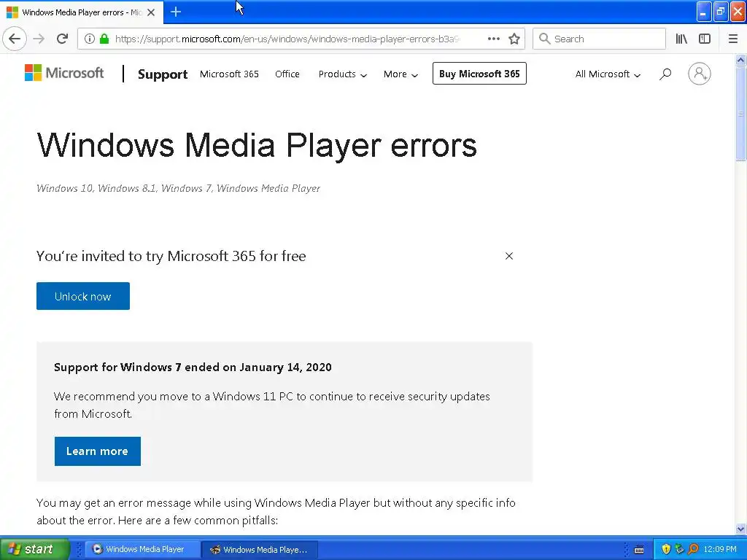Open page actions three-dots menu
The image size is (747, 560).
click(494, 39)
